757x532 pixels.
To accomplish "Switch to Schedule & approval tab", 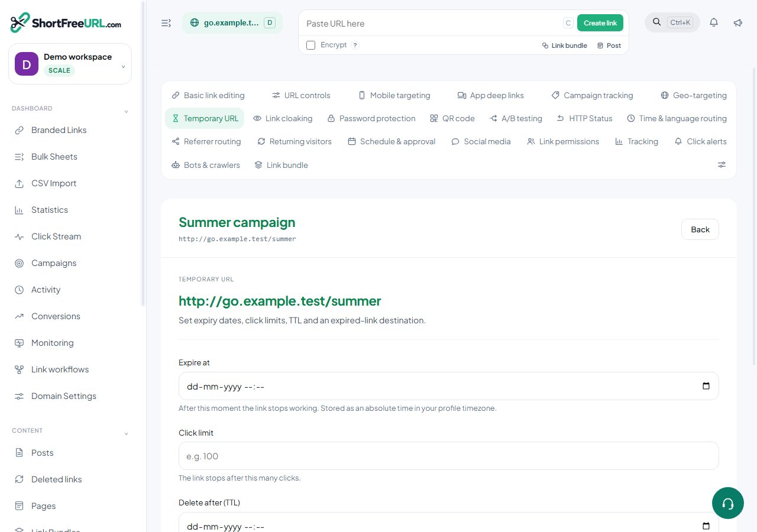I will click(392, 141).
